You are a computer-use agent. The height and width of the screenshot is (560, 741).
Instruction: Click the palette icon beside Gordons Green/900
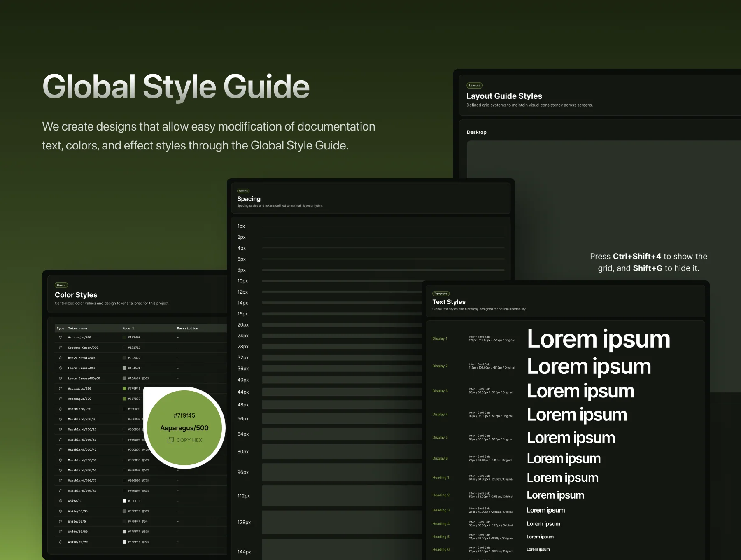tap(61, 348)
